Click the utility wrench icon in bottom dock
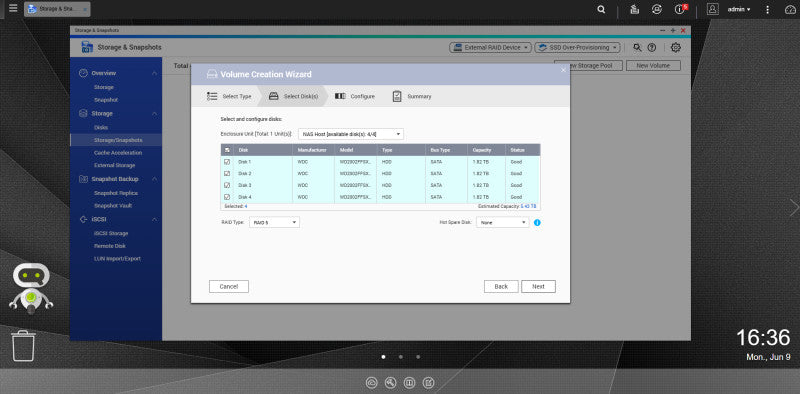 tap(390, 382)
